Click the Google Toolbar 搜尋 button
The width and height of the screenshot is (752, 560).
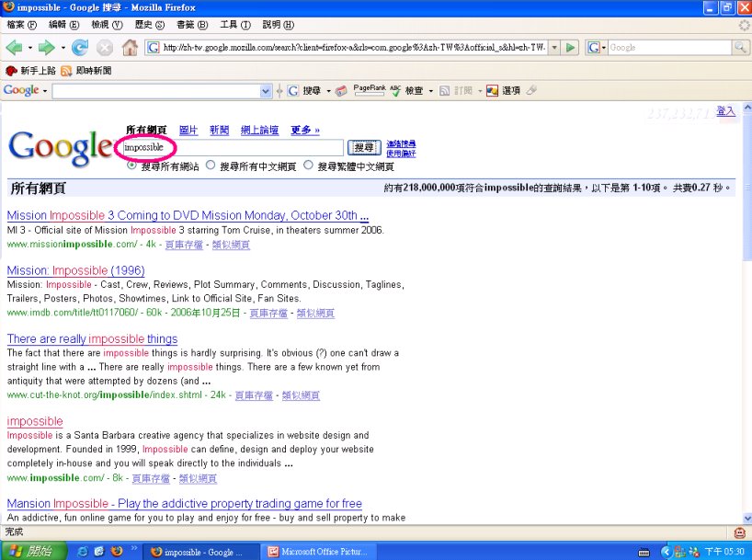(305, 91)
